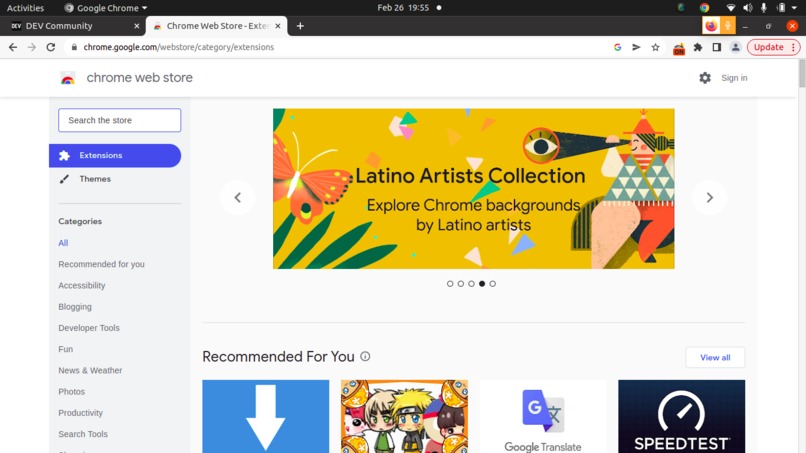Open the Fun category
The height and width of the screenshot is (453, 806).
click(66, 349)
